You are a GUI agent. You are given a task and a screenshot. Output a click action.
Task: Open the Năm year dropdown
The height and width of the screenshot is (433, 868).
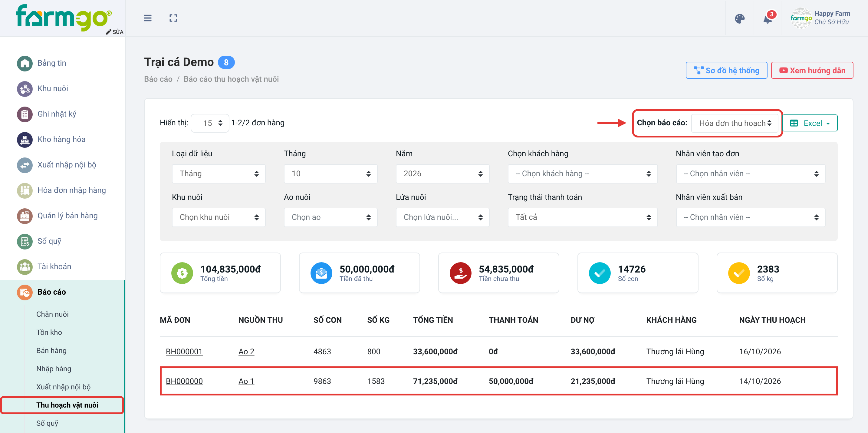(x=442, y=174)
